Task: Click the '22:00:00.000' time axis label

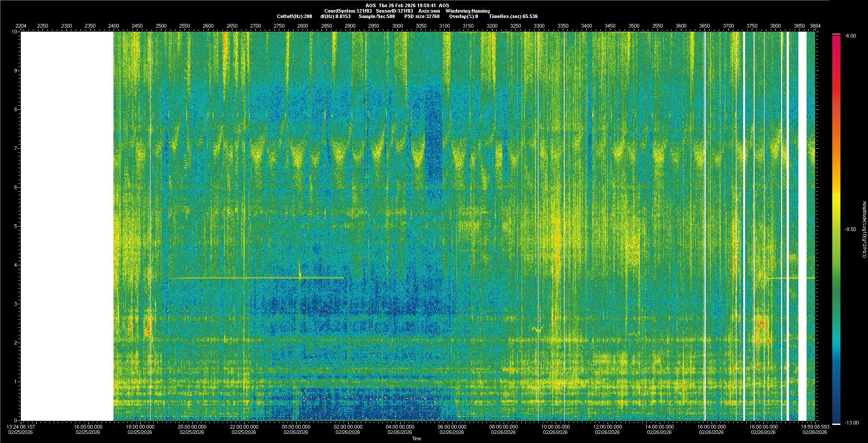Action: click(x=244, y=426)
